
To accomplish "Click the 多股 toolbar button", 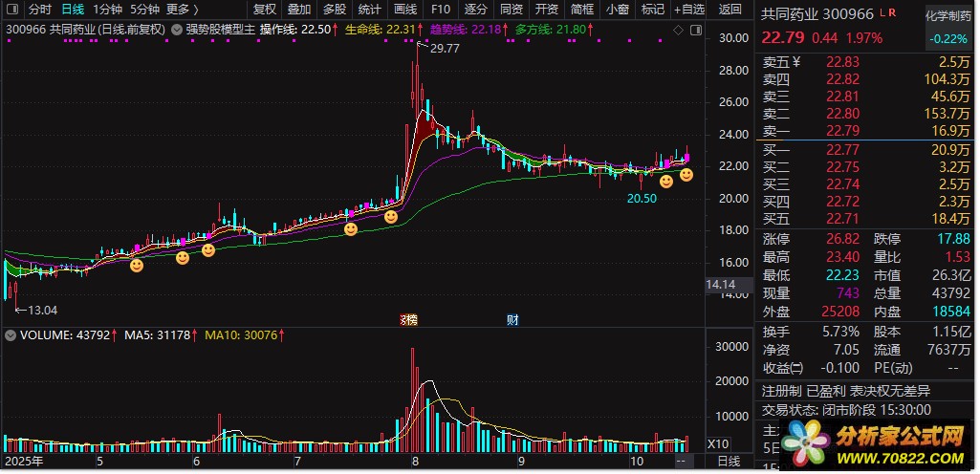I will pyautogui.click(x=335, y=10).
